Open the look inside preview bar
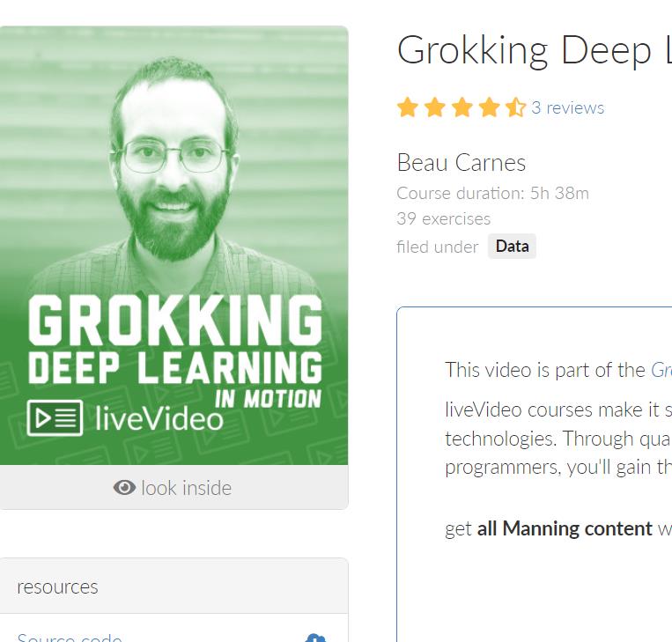This screenshot has width=672, height=642. tap(174, 488)
